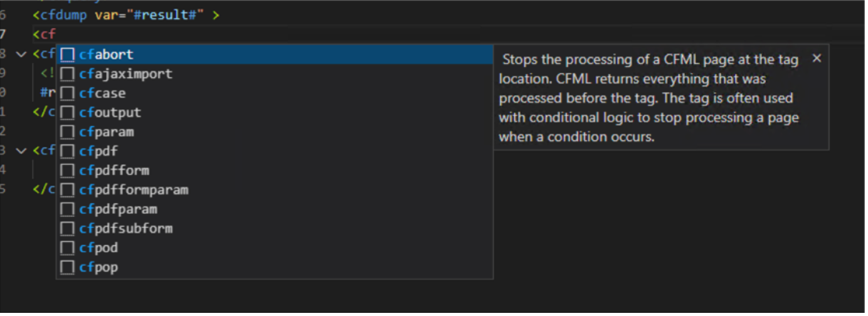Click the icon beside the cfoutput suggestion
The height and width of the screenshot is (316, 868).
click(67, 113)
